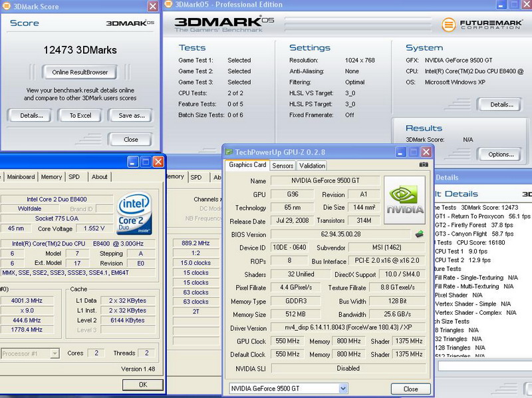The width and height of the screenshot is (532, 398).
Task: Click the Shaders 32 Unified field in GPU-Z
Action: [301, 274]
